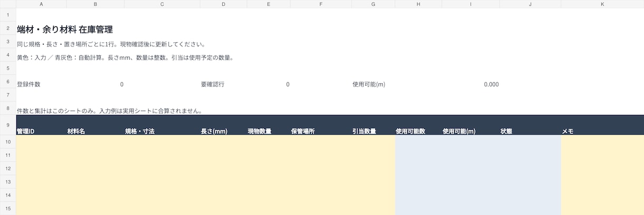Select column C header

(162, 4)
